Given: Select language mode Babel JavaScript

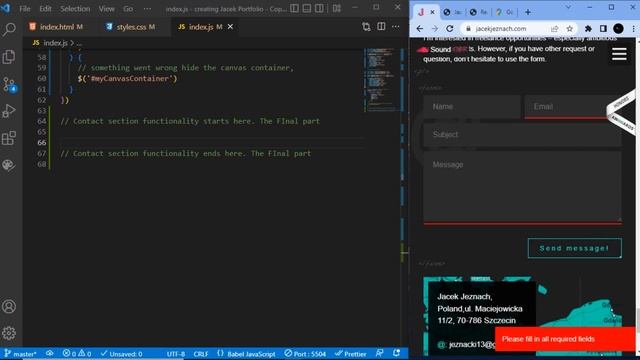Looking at the screenshot, I should 247,354.
